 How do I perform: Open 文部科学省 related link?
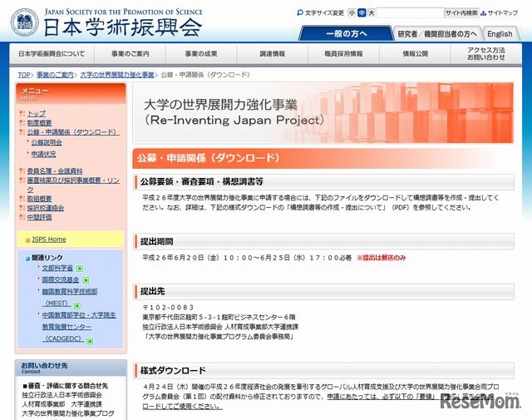[x=57, y=268]
